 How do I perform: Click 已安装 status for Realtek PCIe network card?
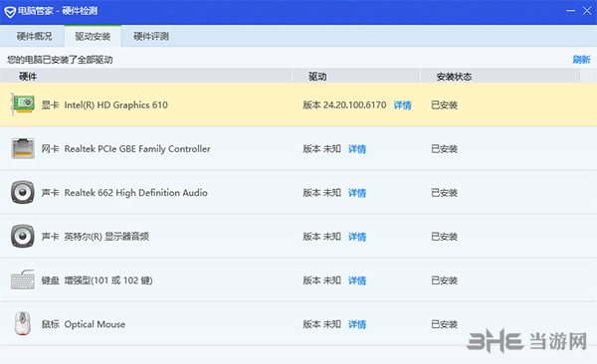(445, 149)
